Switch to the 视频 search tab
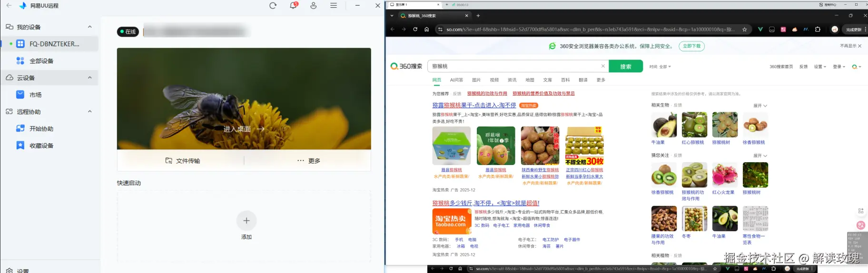The height and width of the screenshot is (273, 868). (494, 80)
